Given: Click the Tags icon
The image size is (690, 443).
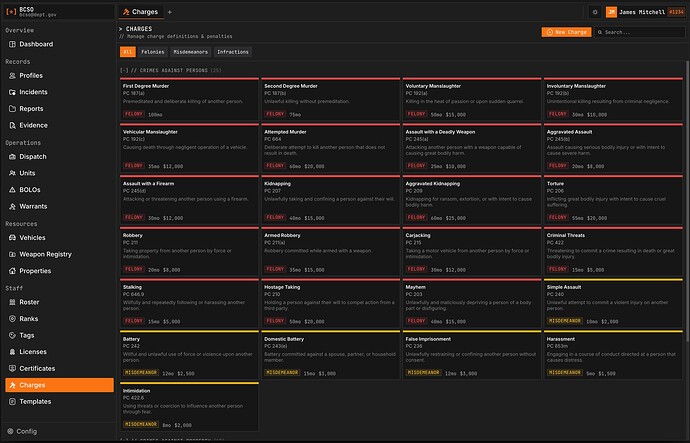Looking at the screenshot, I should coord(12,335).
